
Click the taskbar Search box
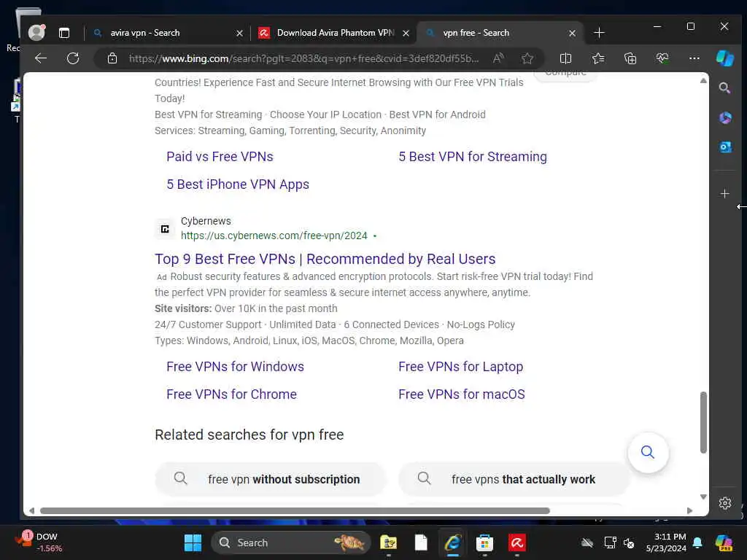tap(290, 542)
